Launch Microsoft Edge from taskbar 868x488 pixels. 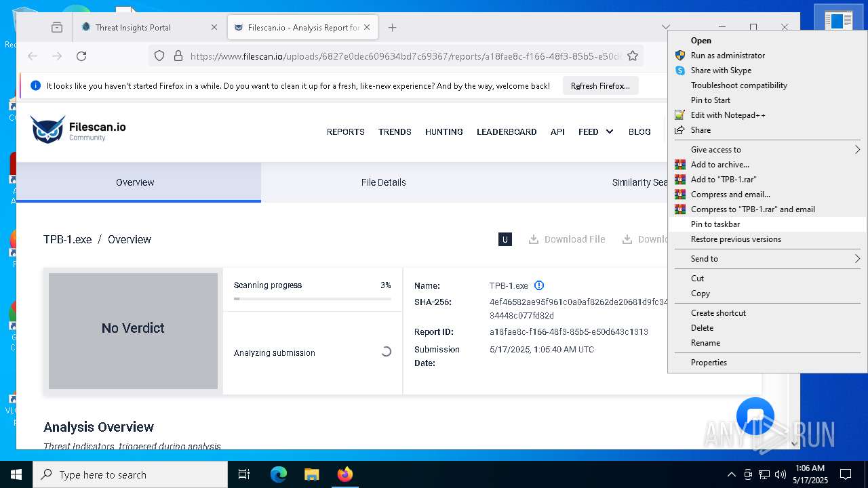[x=279, y=474]
